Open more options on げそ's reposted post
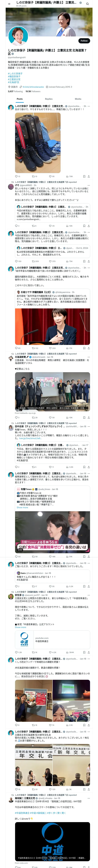 point(89,185)
